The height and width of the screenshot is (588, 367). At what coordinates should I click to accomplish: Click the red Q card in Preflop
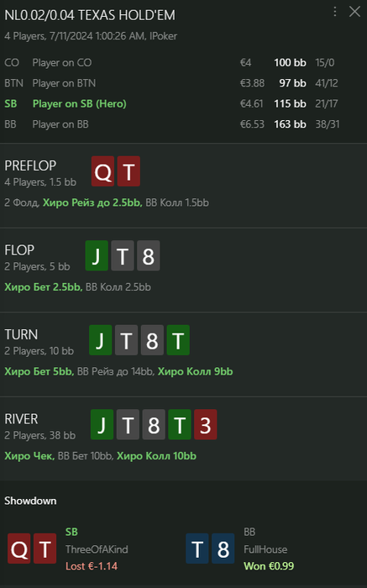102,171
